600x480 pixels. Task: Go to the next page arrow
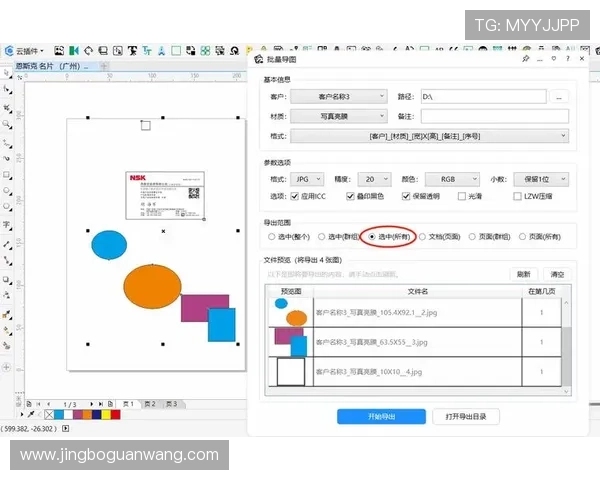pyautogui.click(x=91, y=404)
